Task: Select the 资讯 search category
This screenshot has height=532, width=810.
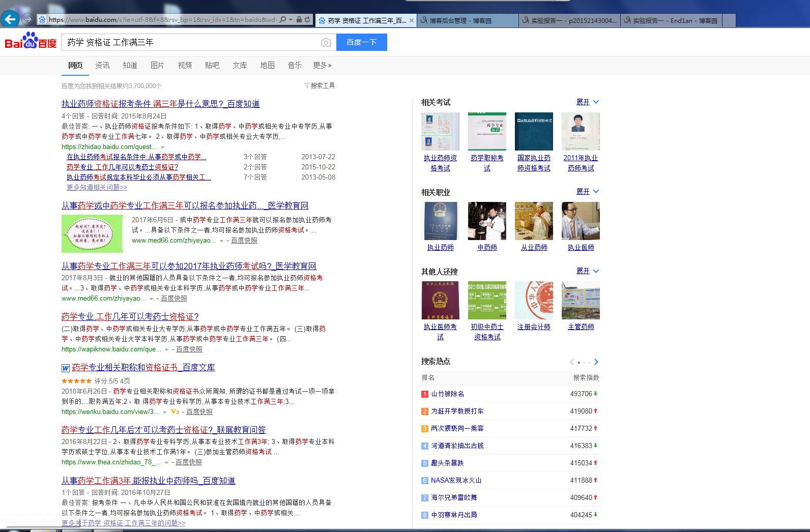Action: point(102,65)
